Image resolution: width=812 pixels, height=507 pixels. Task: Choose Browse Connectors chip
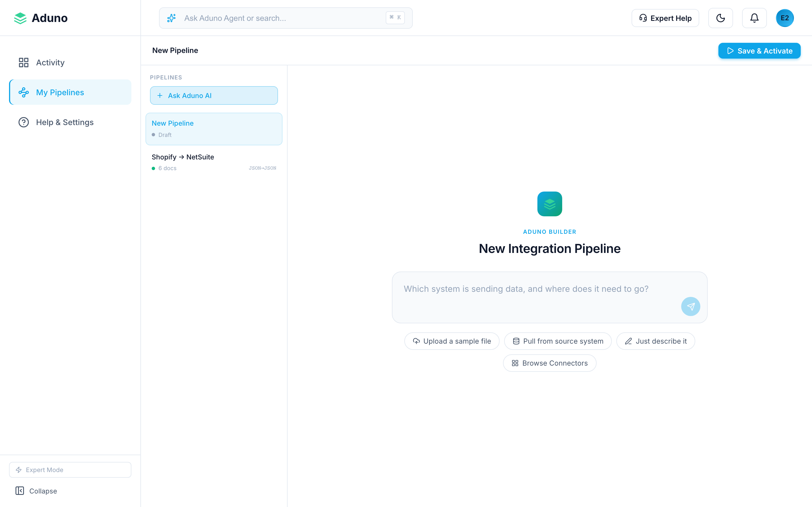click(549, 363)
